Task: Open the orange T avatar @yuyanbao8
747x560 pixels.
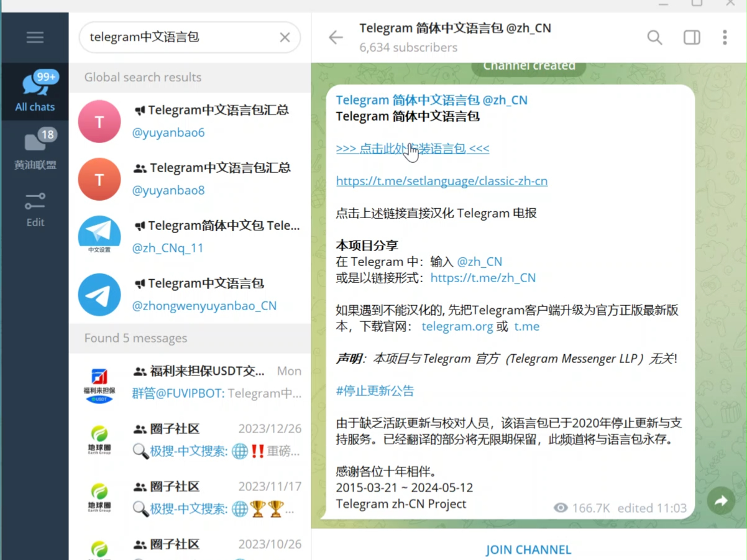Action: tap(99, 179)
